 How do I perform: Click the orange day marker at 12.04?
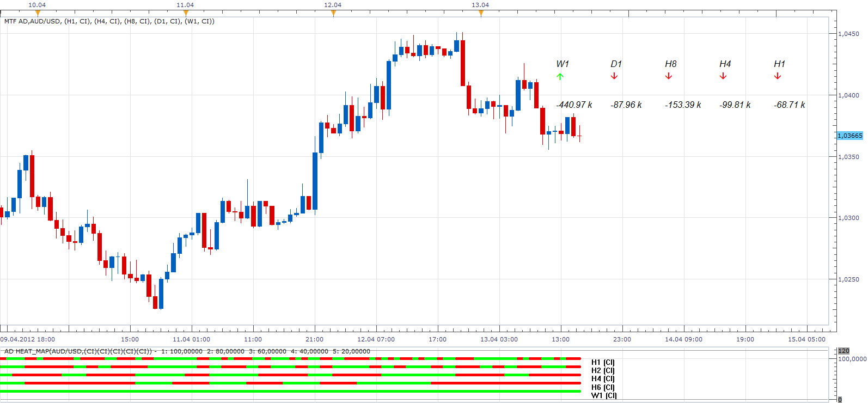click(333, 13)
